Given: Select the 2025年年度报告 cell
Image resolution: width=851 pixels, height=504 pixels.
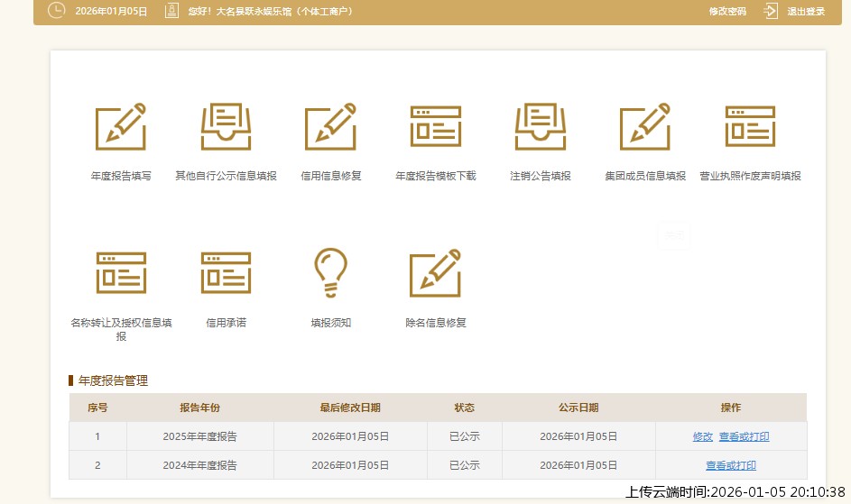Looking at the screenshot, I should point(199,436).
